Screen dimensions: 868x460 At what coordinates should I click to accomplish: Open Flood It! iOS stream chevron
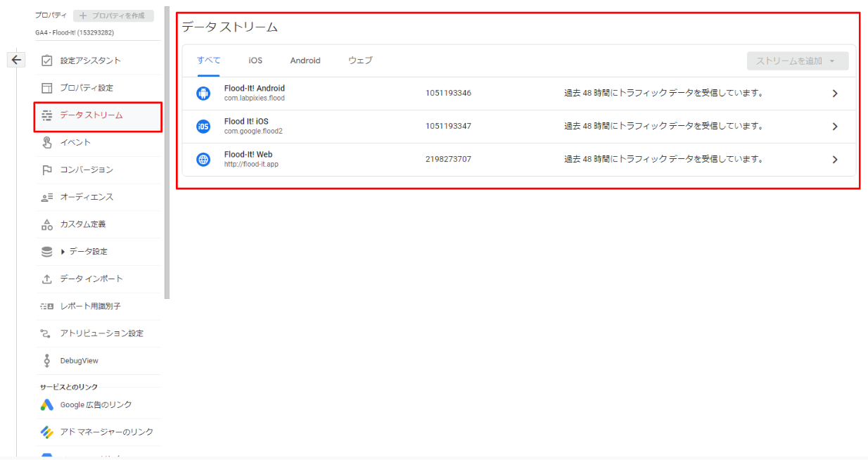pos(835,127)
